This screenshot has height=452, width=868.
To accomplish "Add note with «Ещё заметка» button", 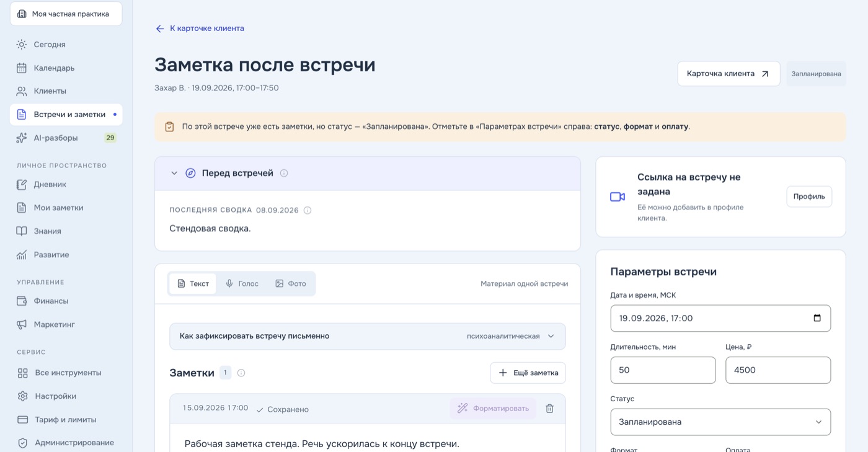I will [x=528, y=373].
